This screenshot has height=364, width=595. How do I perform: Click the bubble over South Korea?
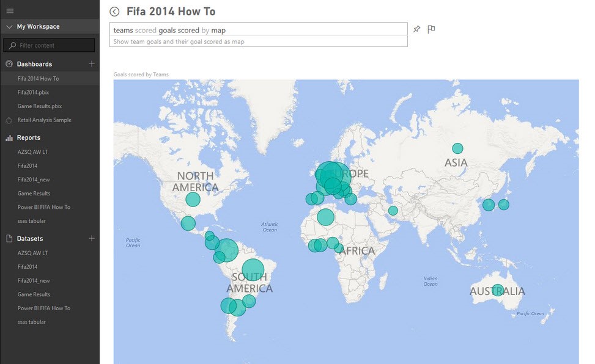click(489, 205)
